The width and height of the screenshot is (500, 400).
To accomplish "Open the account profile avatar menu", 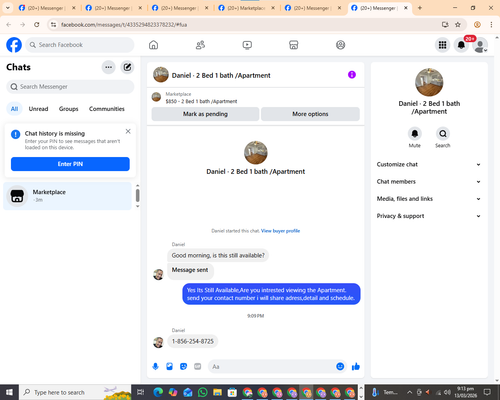I will click(480, 46).
